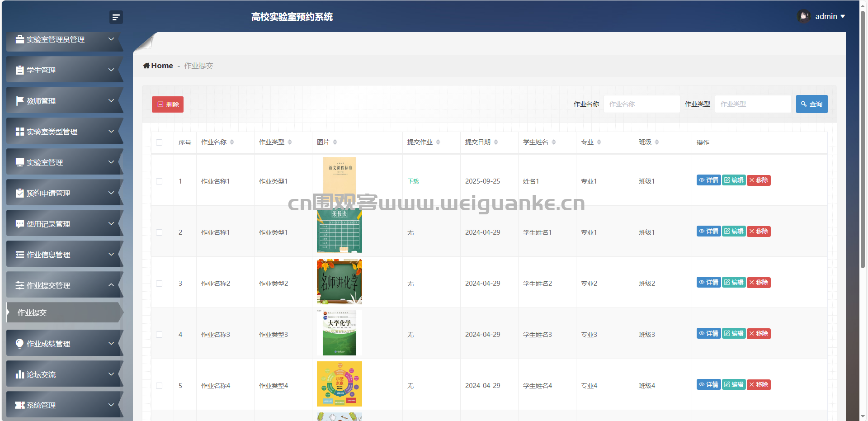Viewport: 868px width, 421px height.
Task: Check the row 3 checkbox
Action: tap(159, 284)
